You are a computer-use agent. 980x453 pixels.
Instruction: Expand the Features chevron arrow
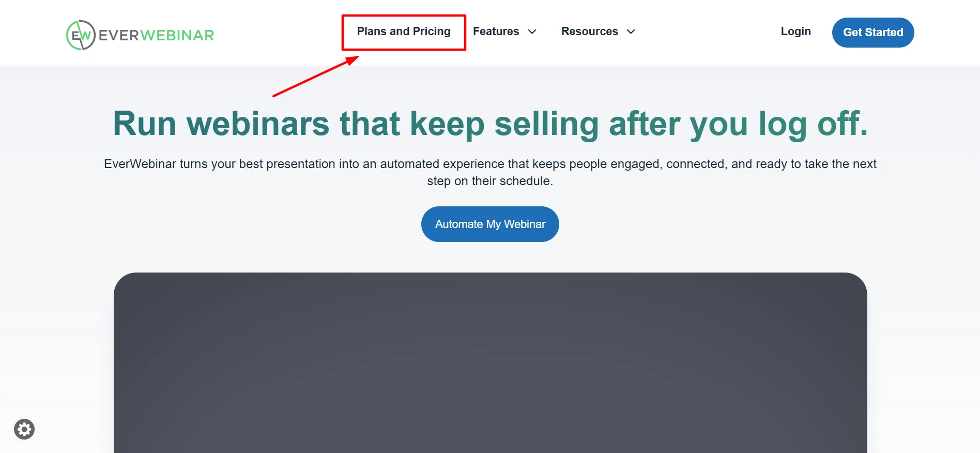[532, 32]
